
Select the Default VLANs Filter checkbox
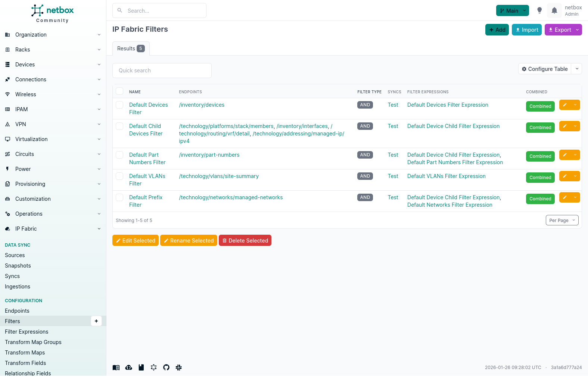[119, 176]
